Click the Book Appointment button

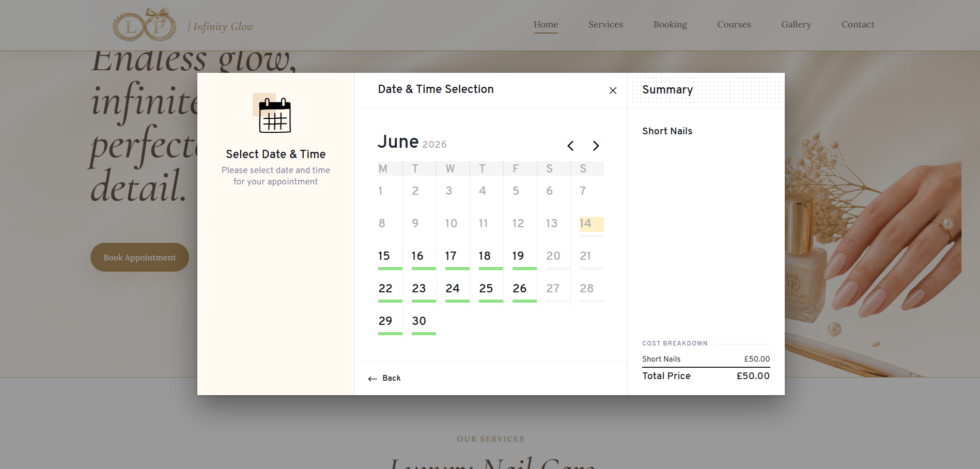(139, 257)
